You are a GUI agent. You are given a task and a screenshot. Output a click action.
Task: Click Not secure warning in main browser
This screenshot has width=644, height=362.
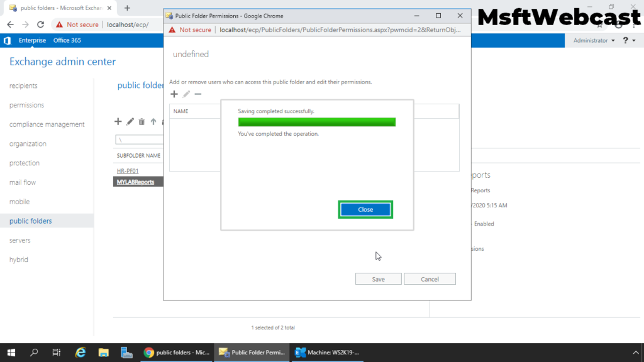click(77, 25)
